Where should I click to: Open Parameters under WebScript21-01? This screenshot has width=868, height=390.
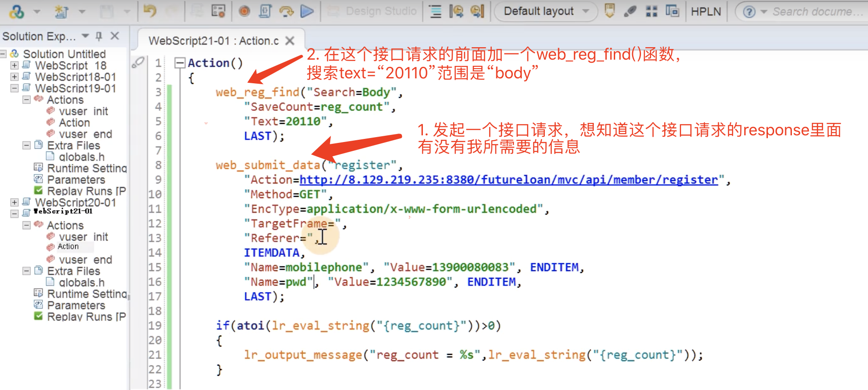coord(76,305)
